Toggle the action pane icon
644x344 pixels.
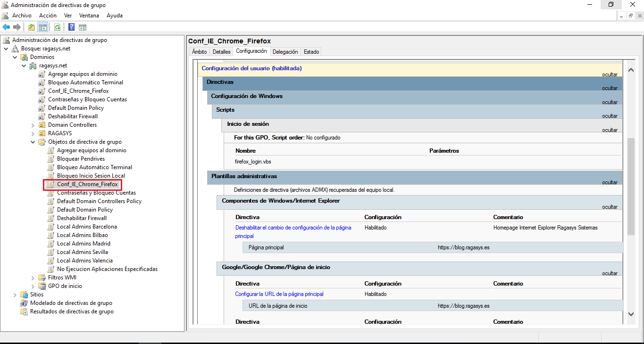pos(83,27)
